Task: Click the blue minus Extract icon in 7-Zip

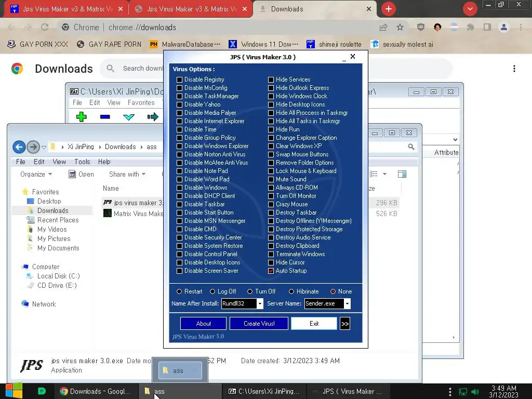Action: click(x=105, y=117)
